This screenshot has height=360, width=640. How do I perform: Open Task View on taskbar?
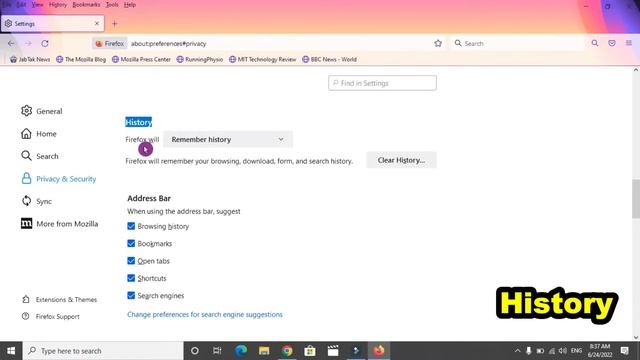coord(217,351)
